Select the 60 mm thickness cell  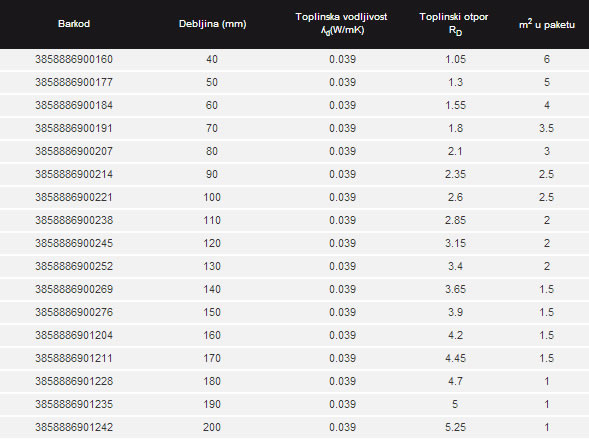point(212,105)
